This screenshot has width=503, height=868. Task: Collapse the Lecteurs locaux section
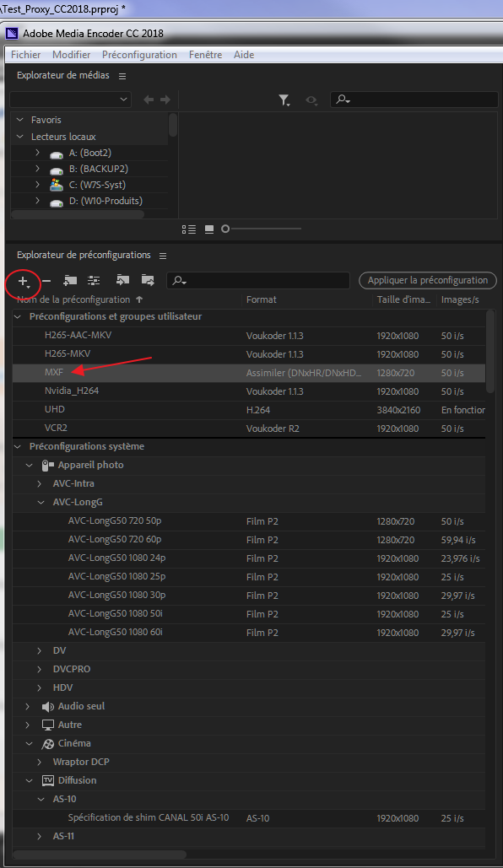20,136
